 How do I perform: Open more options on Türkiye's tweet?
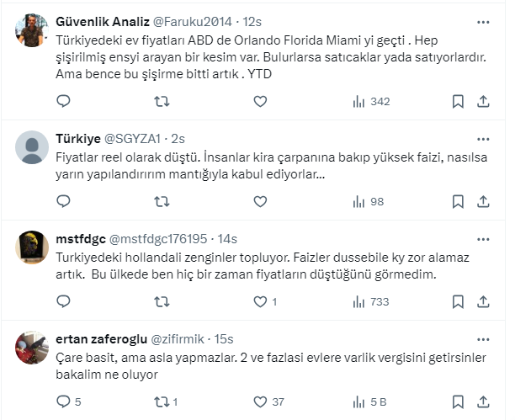pyautogui.click(x=483, y=138)
